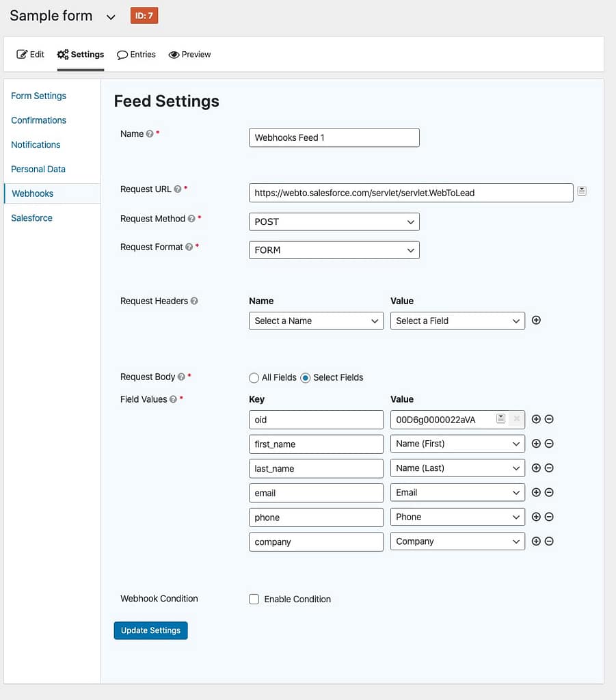Expand the Sample form switcher chevron
The height and width of the screenshot is (700, 616).
tap(111, 17)
